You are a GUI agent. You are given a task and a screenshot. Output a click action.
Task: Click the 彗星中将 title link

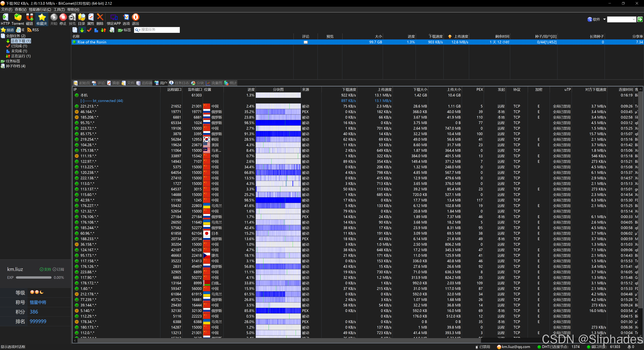coord(38,302)
